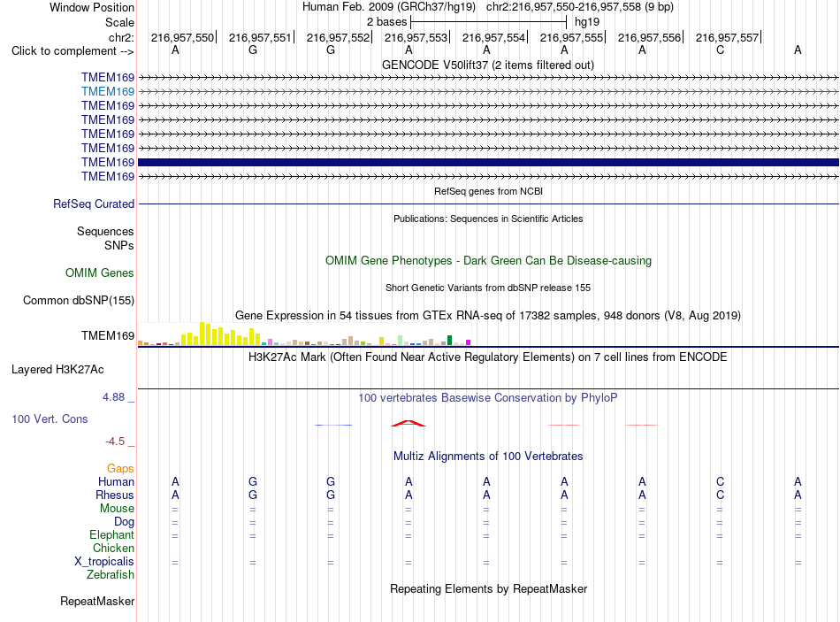Click the hg19 label next to scale bar

[587, 22]
